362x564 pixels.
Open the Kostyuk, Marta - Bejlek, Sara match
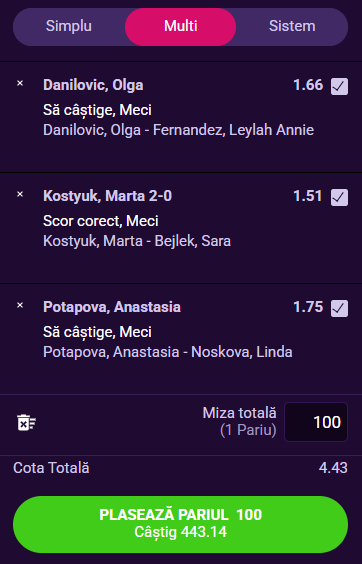[x=137, y=241]
